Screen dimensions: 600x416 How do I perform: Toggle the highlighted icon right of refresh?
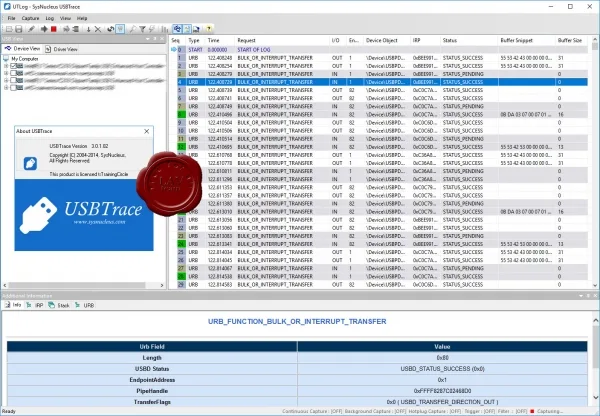coord(120,29)
